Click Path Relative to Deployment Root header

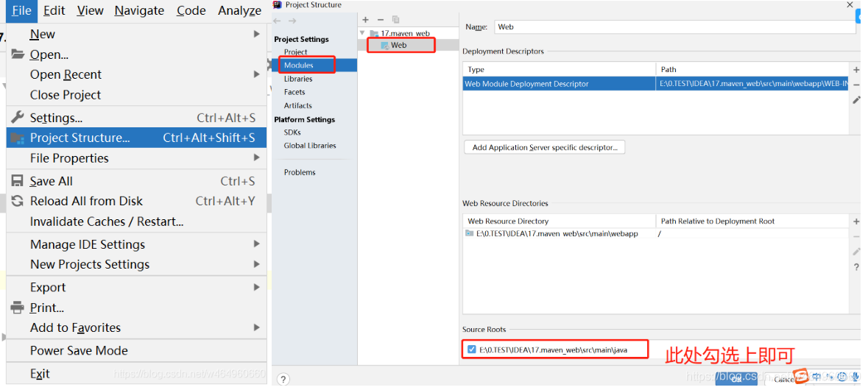pyautogui.click(x=752, y=221)
